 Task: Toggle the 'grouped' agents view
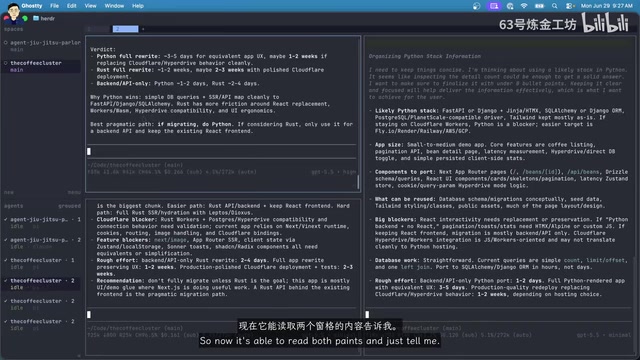pyautogui.click(x=69, y=206)
